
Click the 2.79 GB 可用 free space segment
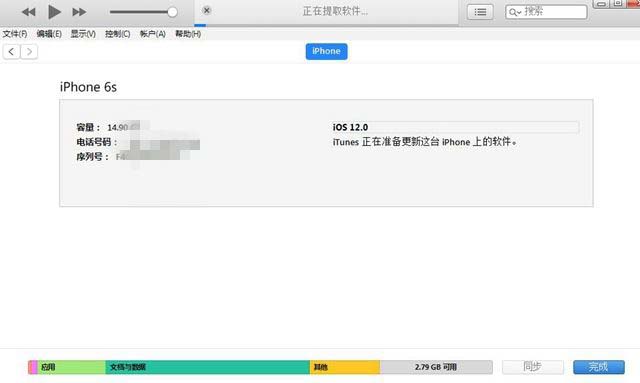click(x=436, y=367)
